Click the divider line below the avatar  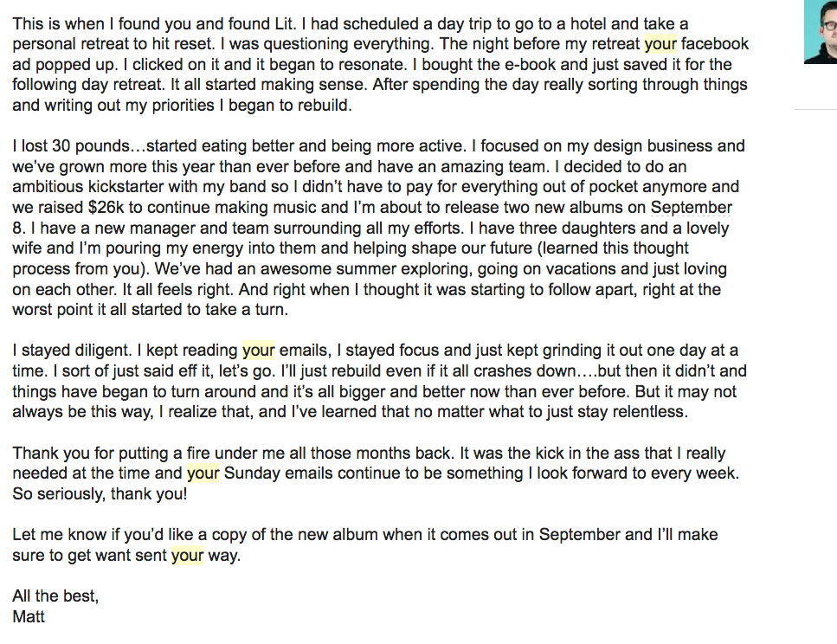pyautogui.click(x=815, y=109)
